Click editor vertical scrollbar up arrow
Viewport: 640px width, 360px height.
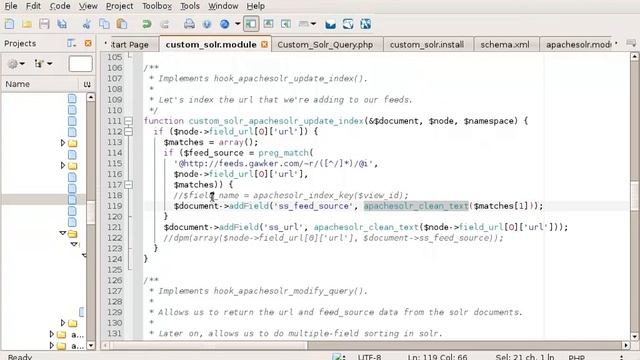tap(635, 57)
